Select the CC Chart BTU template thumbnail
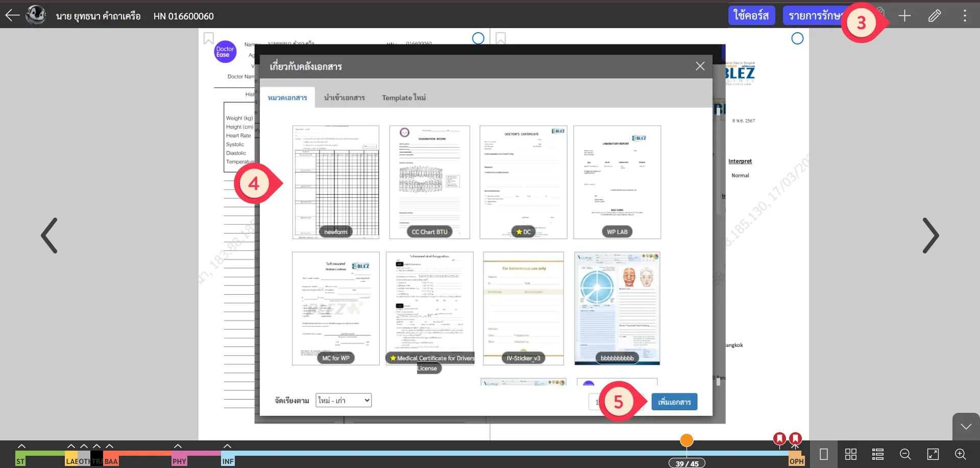 [x=429, y=182]
